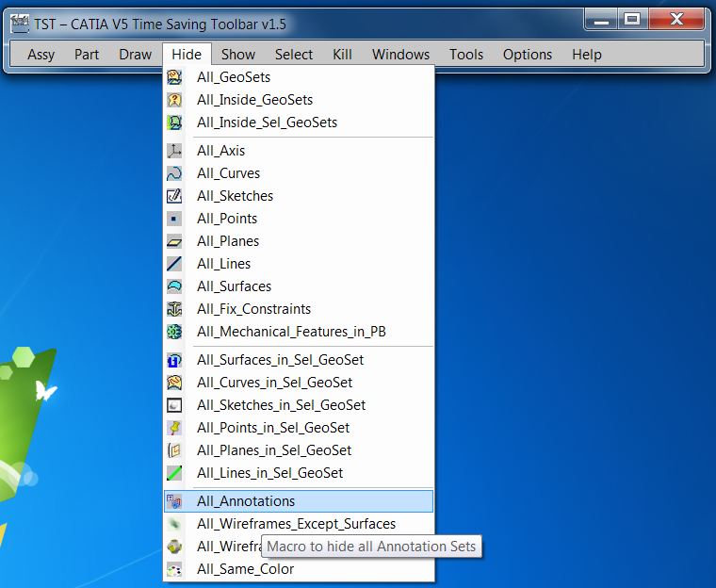716x588 pixels.
Task: Click the All_Annotations icon
Action: [174, 501]
